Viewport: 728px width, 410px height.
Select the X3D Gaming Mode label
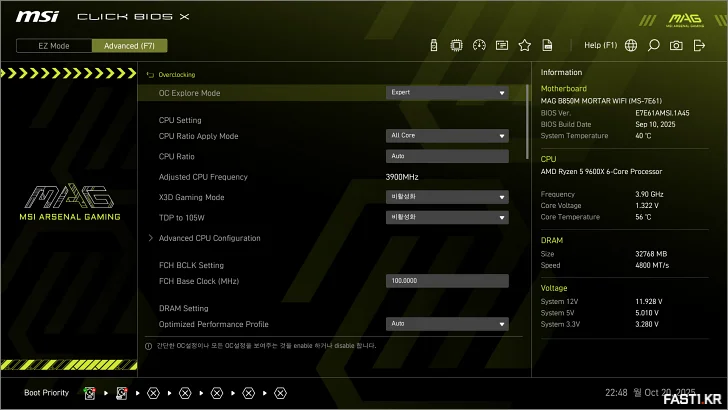191,197
